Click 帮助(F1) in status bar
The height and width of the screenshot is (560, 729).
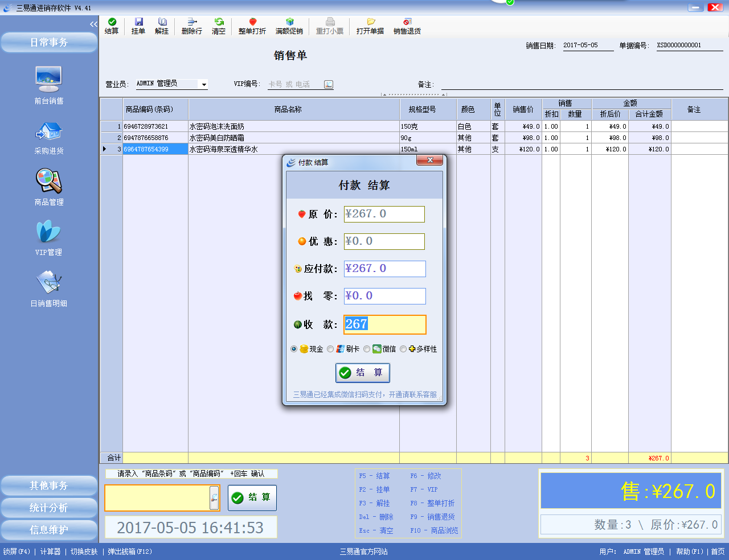tap(690, 551)
